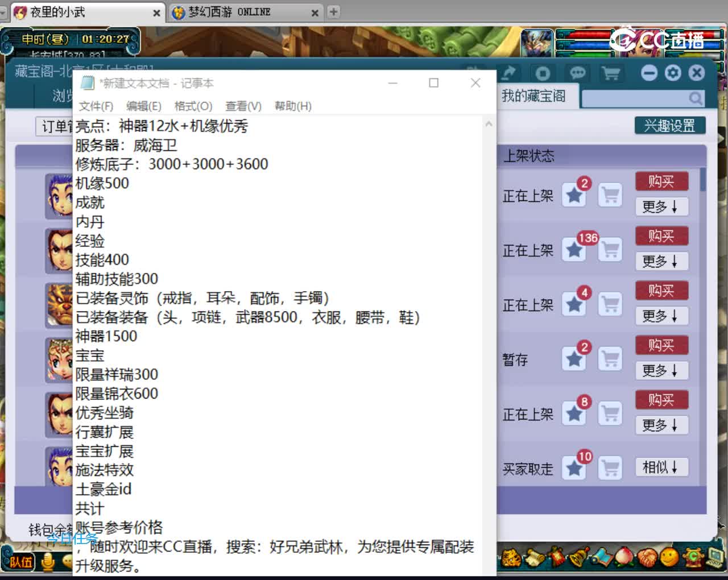This screenshot has width=728, height=580.
Task: Open Notepad 文件(F) menu
Action: (96, 106)
